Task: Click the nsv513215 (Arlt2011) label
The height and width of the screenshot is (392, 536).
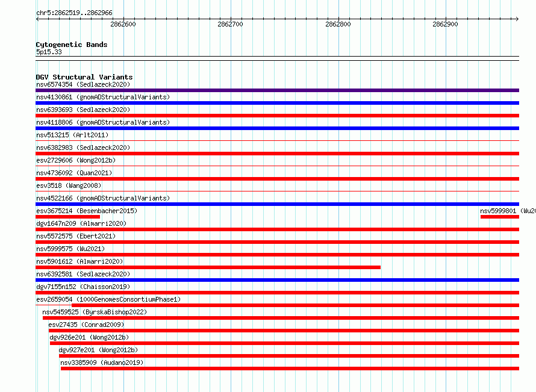Action: click(72, 135)
